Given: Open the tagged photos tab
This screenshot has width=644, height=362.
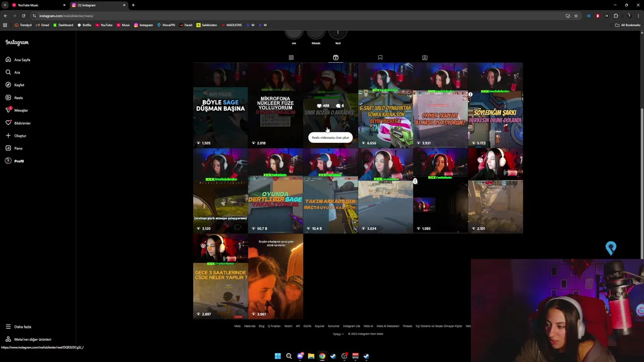Looking at the screenshot, I should click(x=425, y=57).
